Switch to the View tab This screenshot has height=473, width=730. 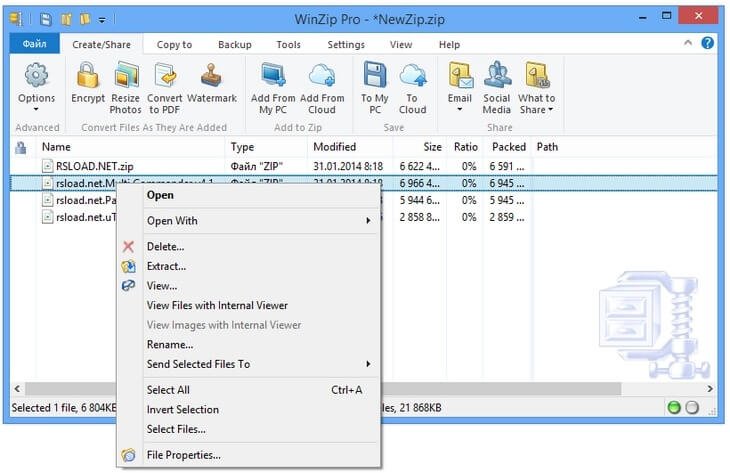tap(401, 45)
